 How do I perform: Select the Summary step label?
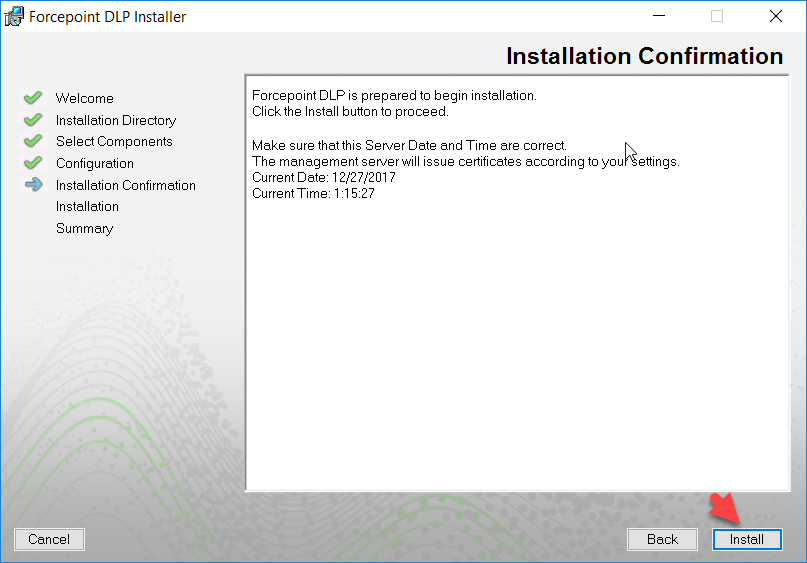84,228
